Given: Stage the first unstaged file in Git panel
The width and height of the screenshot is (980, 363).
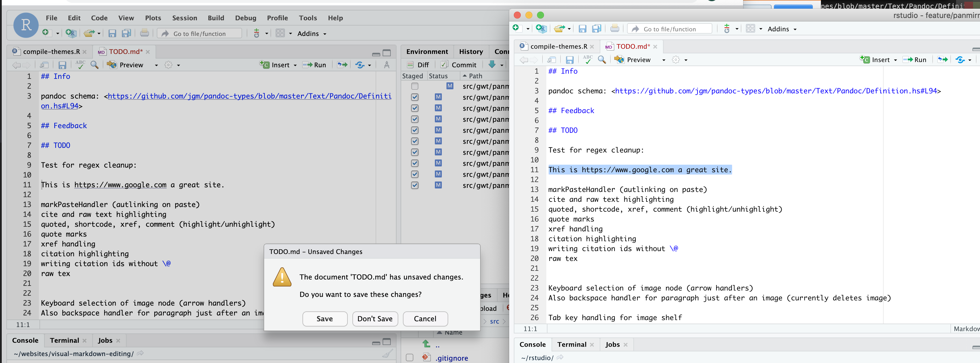Looking at the screenshot, I should coord(414,86).
